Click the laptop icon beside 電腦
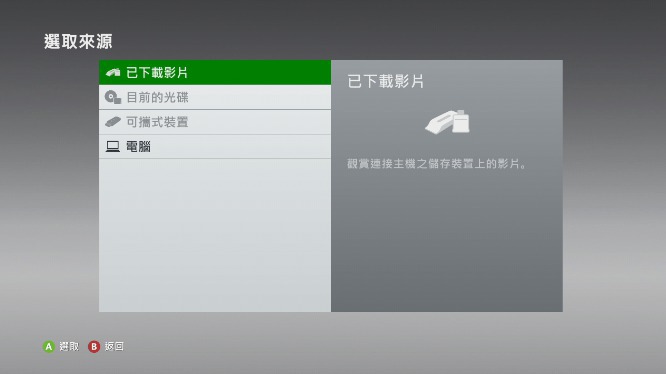 [x=113, y=147]
